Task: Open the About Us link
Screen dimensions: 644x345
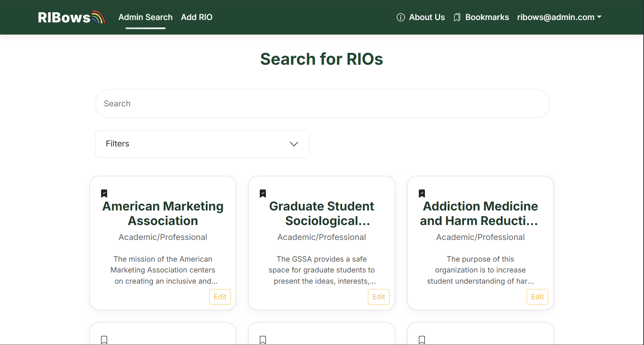Action: (x=427, y=17)
